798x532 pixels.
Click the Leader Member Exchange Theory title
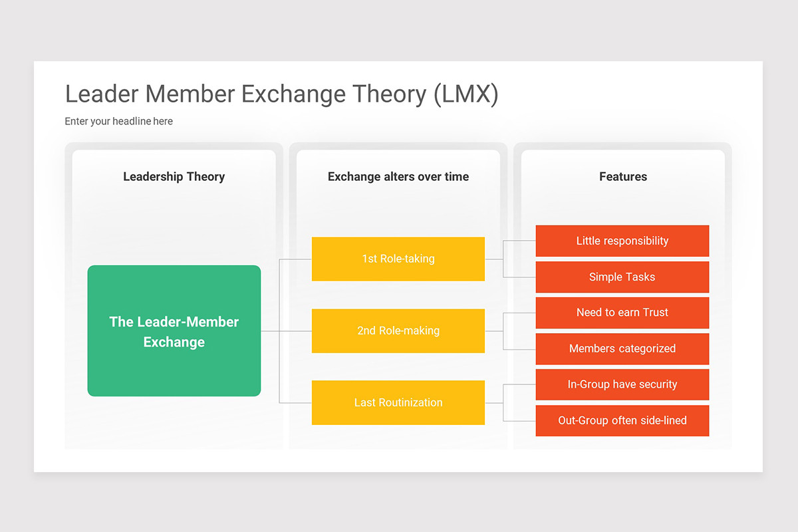click(281, 94)
